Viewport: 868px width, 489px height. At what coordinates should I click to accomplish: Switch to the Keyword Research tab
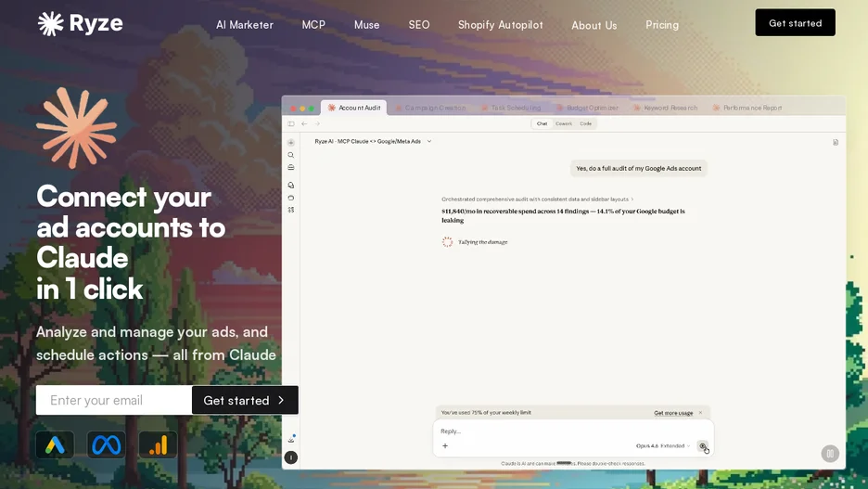pos(666,108)
